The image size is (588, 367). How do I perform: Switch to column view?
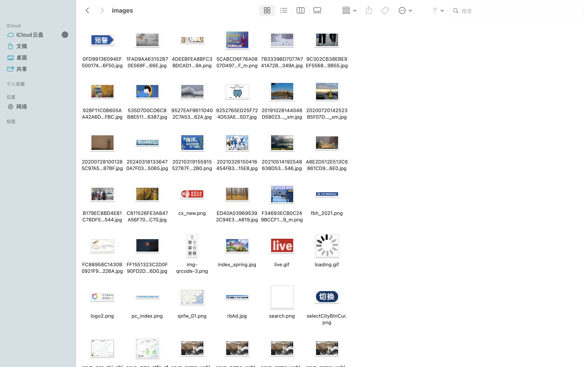point(300,10)
